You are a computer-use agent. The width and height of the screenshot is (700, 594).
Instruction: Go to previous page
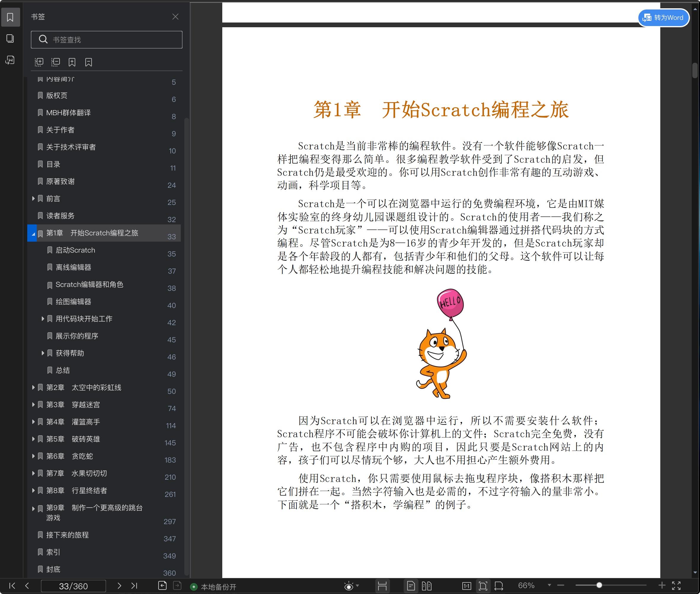27,586
